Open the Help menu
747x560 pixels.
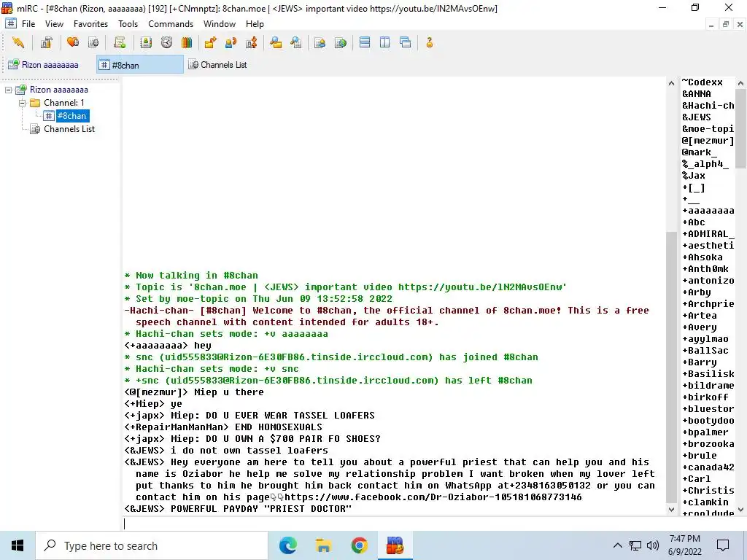pos(255,24)
